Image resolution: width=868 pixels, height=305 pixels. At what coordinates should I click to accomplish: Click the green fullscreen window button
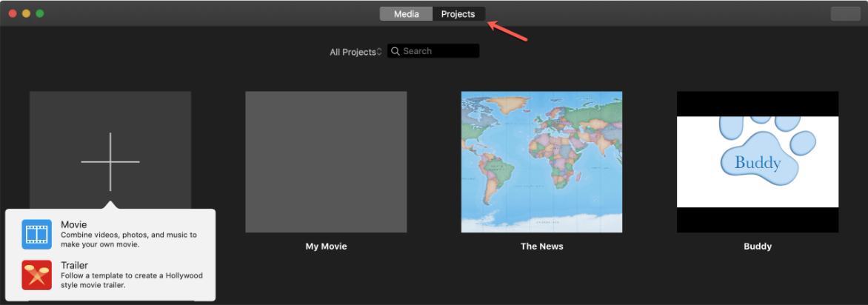coord(40,13)
